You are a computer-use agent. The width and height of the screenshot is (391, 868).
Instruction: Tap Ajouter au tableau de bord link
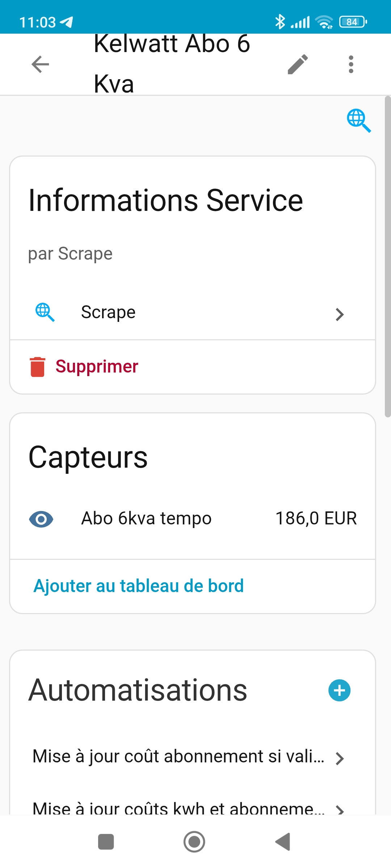click(x=138, y=586)
